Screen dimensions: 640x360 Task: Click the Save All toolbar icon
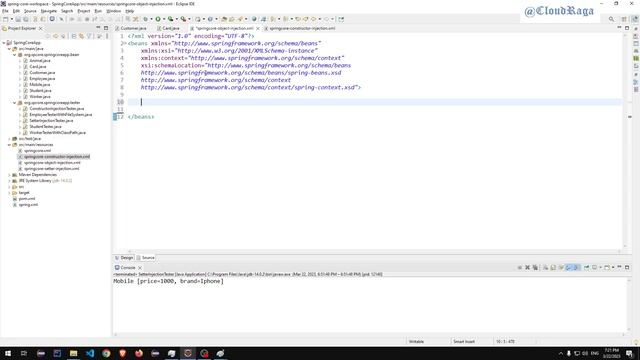click(x=26, y=19)
